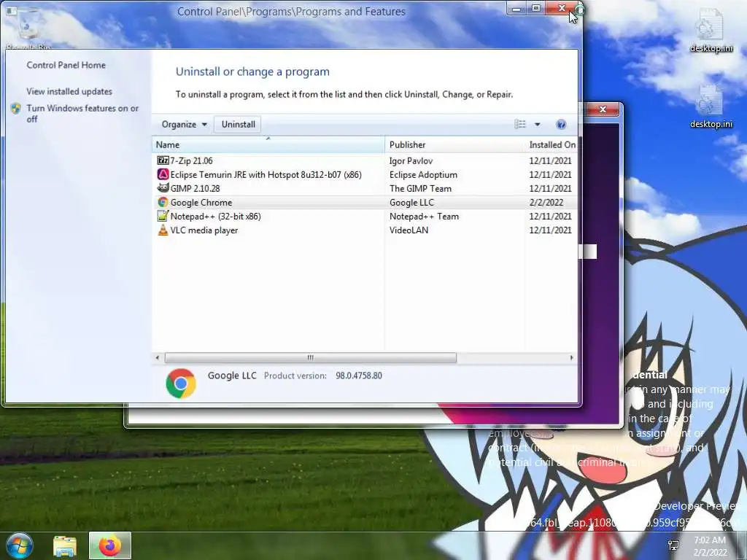Click the network icon in system tray
Image resolution: width=747 pixels, height=560 pixels.
pyautogui.click(x=673, y=545)
